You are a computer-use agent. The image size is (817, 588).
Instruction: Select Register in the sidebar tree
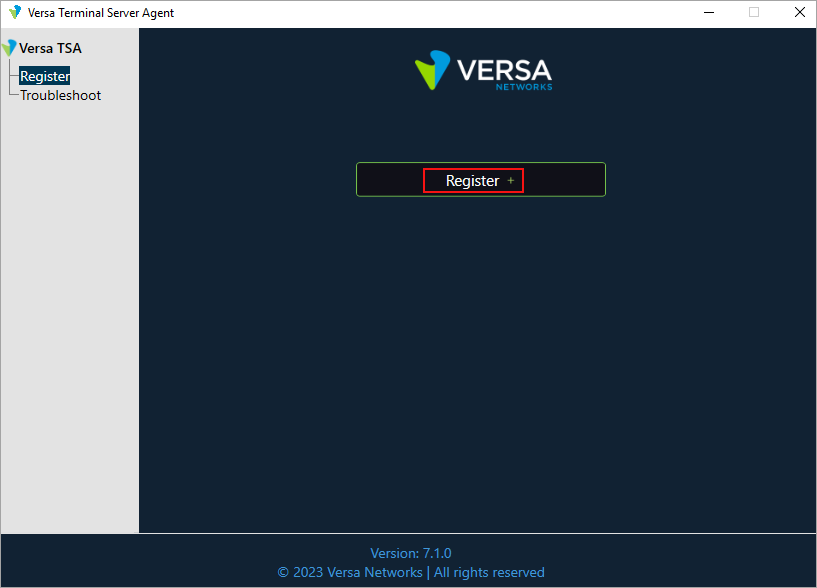45,76
